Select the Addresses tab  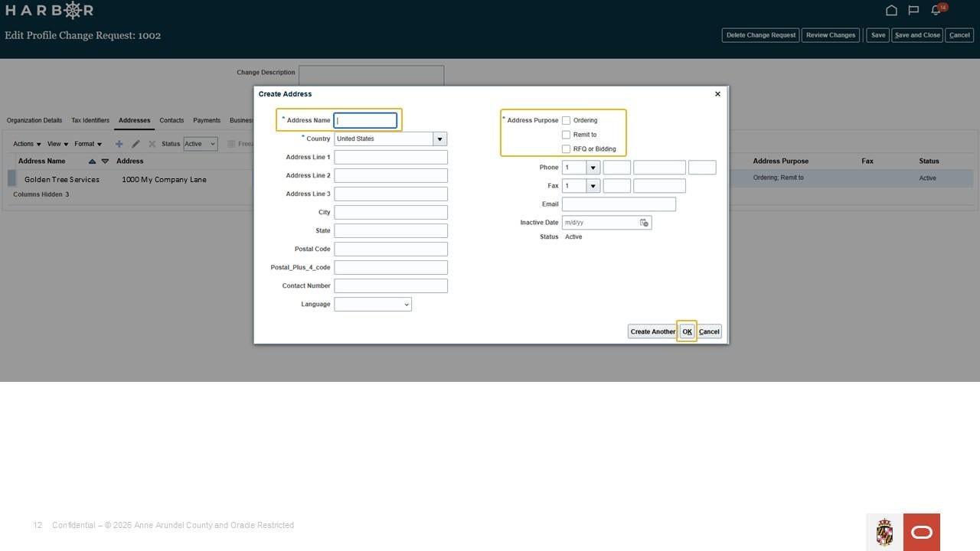coord(134,120)
